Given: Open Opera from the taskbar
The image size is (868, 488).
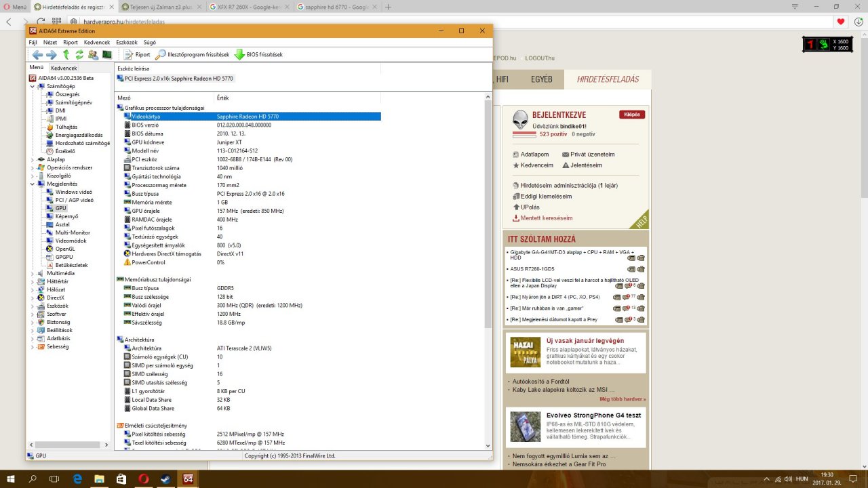Looking at the screenshot, I should (x=144, y=479).
